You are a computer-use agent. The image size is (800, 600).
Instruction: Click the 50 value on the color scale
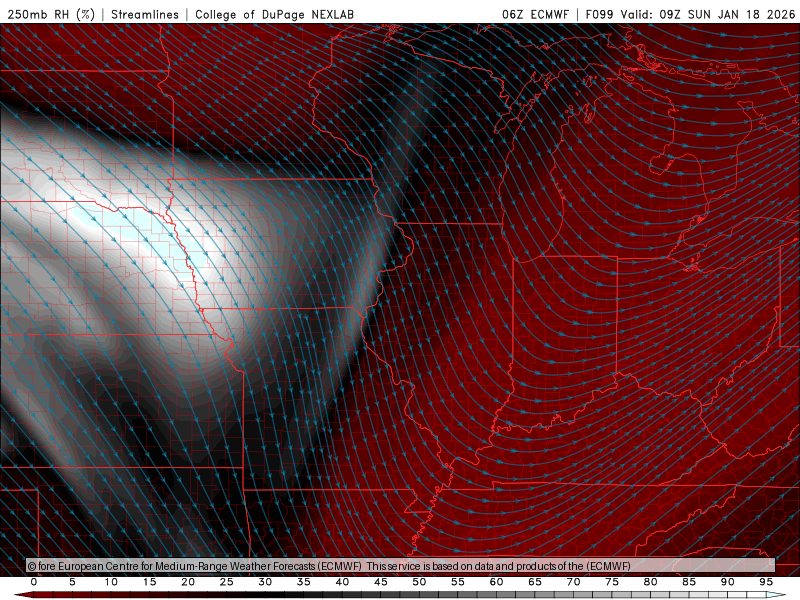419,582
